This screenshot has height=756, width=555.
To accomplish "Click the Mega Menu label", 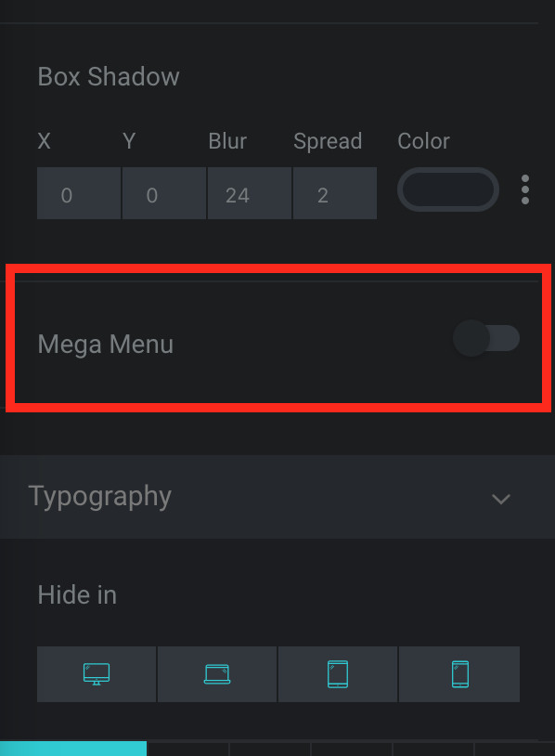I will [105, 344].
